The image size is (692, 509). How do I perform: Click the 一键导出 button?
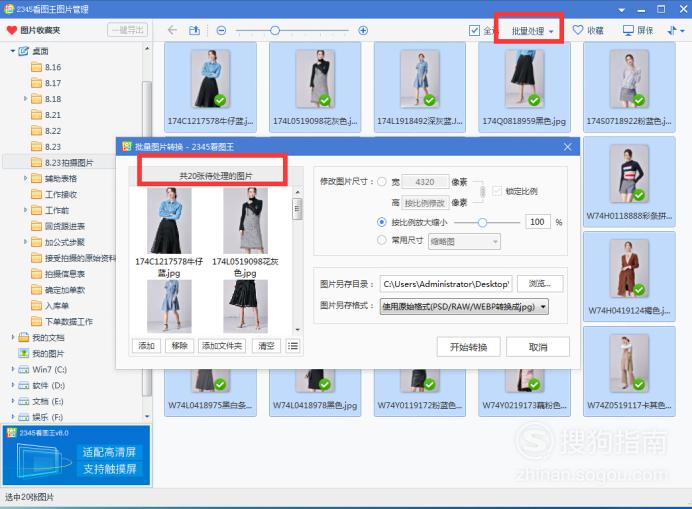click(127, 30)
